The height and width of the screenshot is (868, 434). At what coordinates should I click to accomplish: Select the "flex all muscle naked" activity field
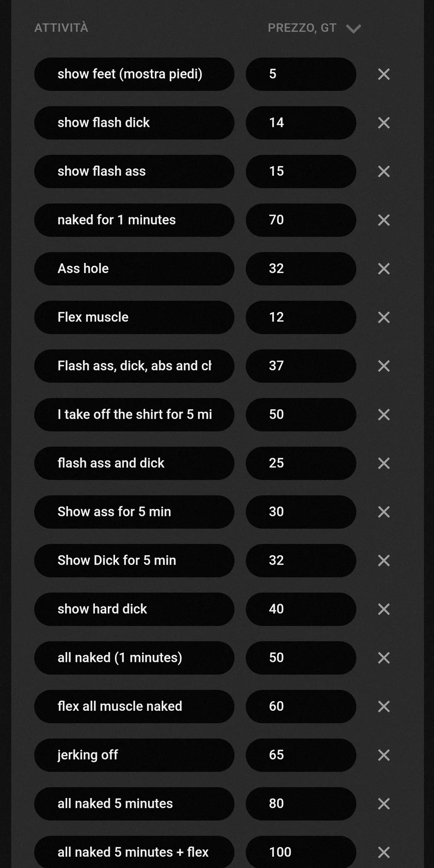pos(134,706)
